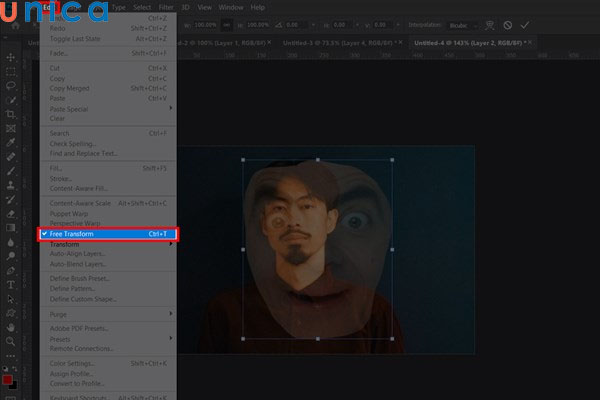The image size is (600, 400).
Task: Choose Define Brush Preset menu entry
Action: click(x=108, y=278)
